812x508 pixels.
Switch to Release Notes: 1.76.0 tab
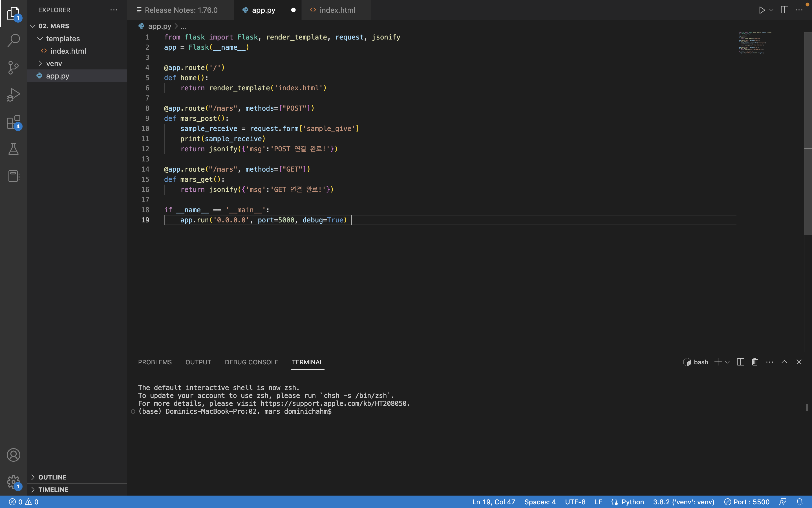[180, 10]
